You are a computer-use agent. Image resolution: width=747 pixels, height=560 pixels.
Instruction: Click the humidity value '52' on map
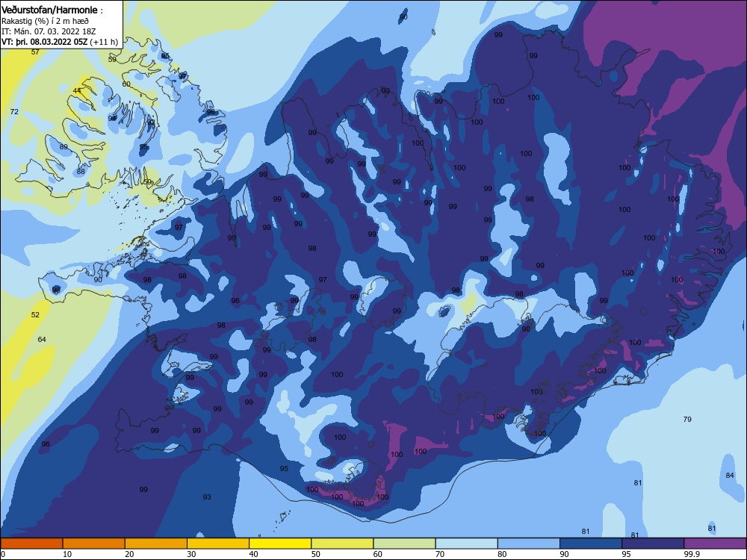click(35, 315)
